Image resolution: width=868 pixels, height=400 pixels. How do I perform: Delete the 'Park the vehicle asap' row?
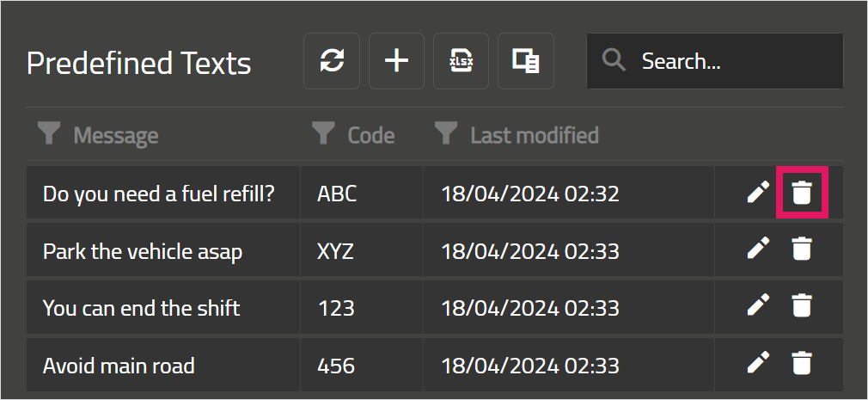click(x=802, y=249)
